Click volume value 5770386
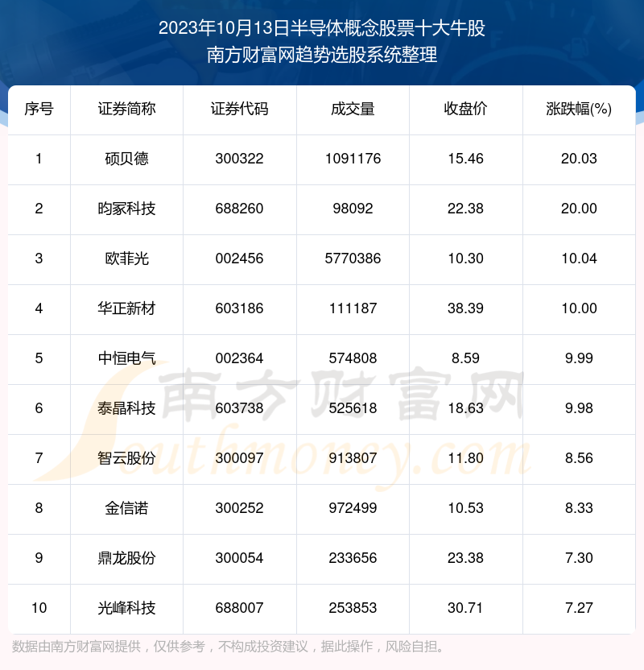 (x=353, y=258)
